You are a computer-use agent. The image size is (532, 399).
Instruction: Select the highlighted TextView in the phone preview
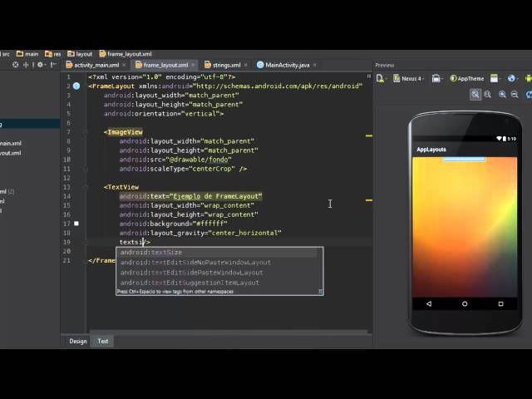[x=465, y=159]
